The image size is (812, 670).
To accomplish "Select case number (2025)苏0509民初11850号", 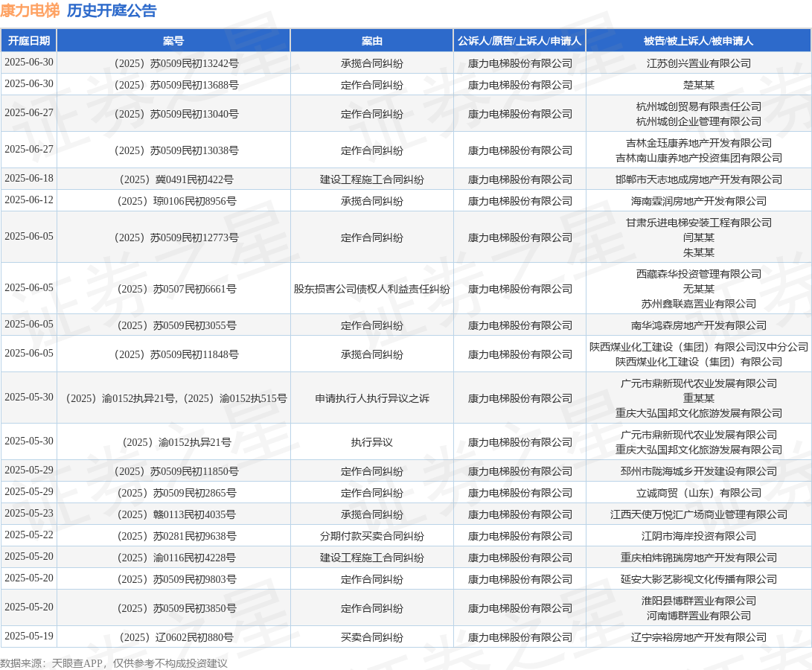I will pos(176,471).
